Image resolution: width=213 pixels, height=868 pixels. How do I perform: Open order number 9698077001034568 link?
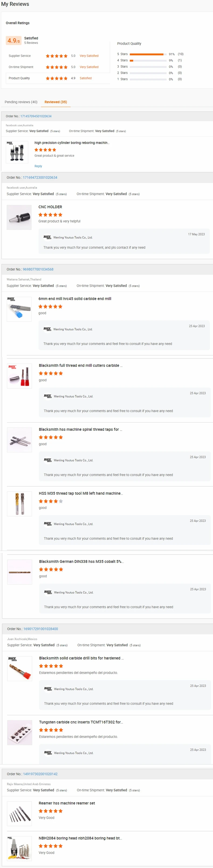click(38, 270)
